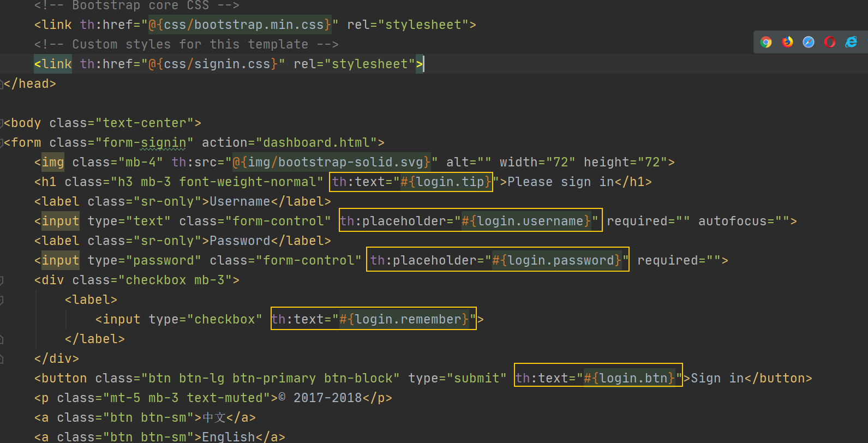The height and width of the screenshot is (443, 868).
Task: Click the #{login.btn} text expression
Action: (630, 378)
